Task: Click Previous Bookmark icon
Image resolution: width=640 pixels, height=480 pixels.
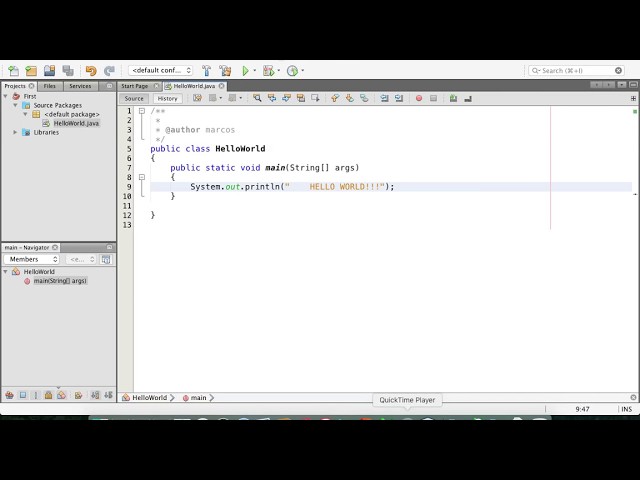Action: point(335,98)
